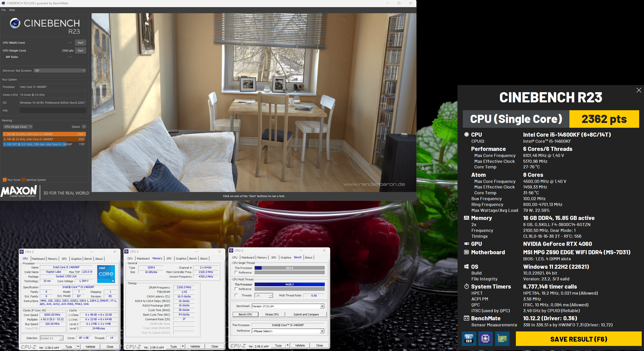The image size is (644, 351).
Task: Open GPU-Z card icon in BenchMate
Action: click(x=502, y=339)
